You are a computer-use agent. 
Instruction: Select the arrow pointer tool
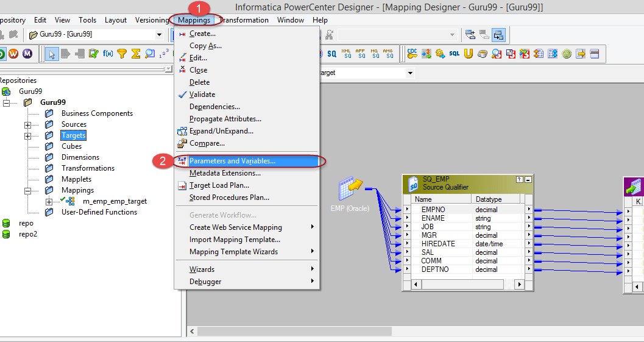coord(52,54)
